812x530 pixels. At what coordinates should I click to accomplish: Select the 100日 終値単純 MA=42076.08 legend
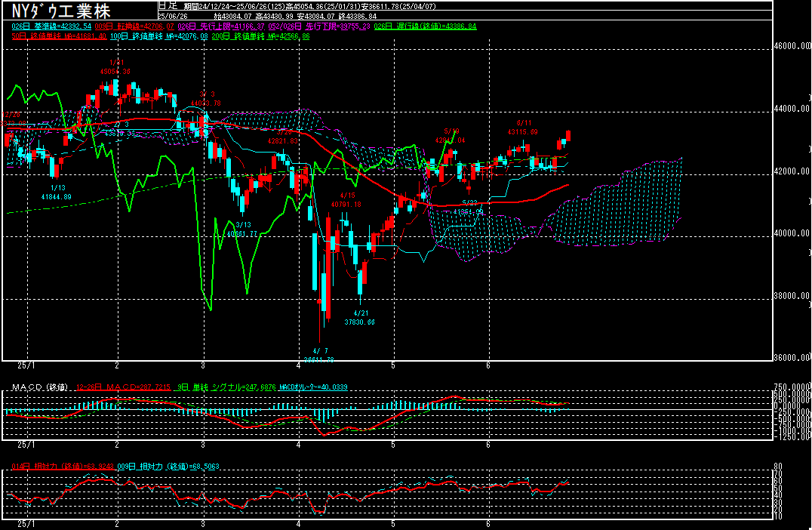click(159, 36)
